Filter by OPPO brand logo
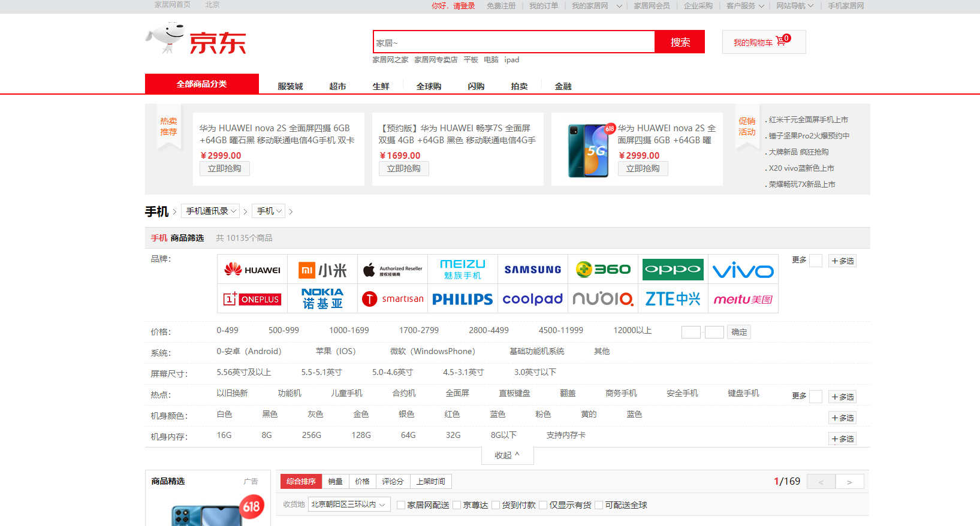 pos(673,270)
